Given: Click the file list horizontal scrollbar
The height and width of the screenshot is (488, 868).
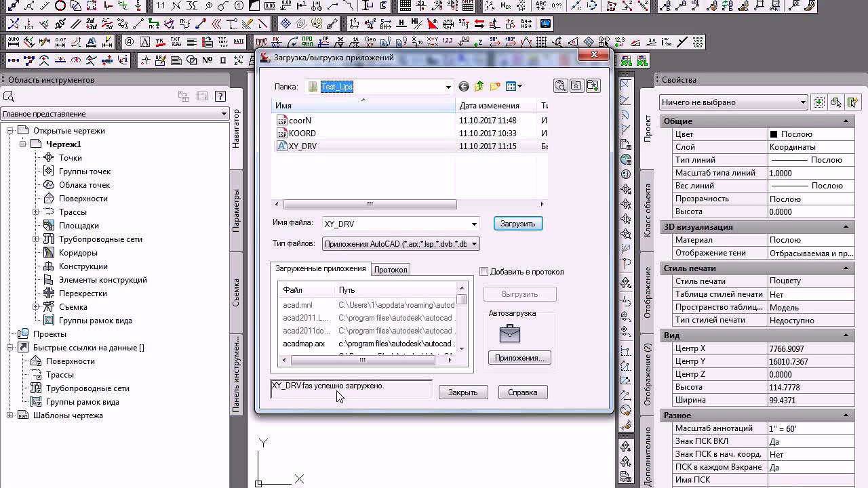Looking at the screenshot, I should click(x=370, y=204).
